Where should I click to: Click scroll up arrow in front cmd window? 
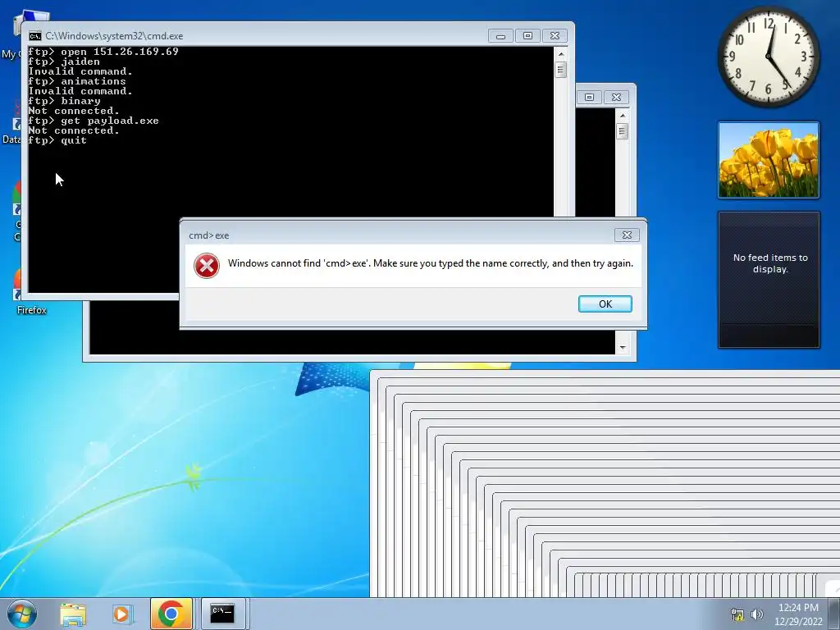pyautogui.click(x=561, y=54)
